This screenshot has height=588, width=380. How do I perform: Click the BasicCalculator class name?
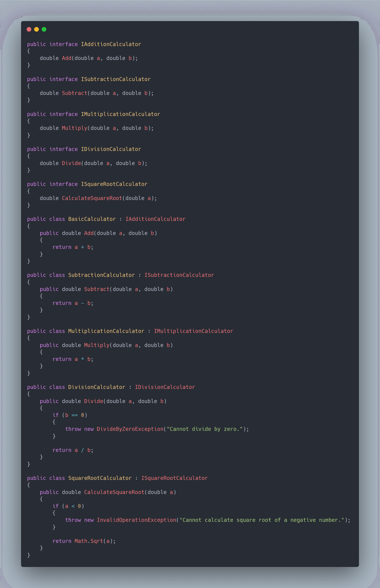[92, 219]
